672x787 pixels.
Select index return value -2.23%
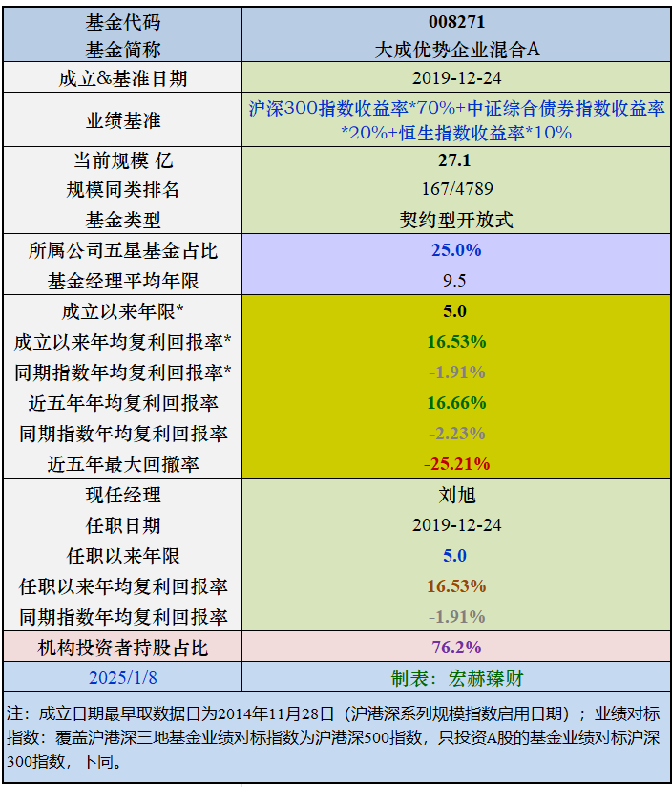[x=456, y=434]
